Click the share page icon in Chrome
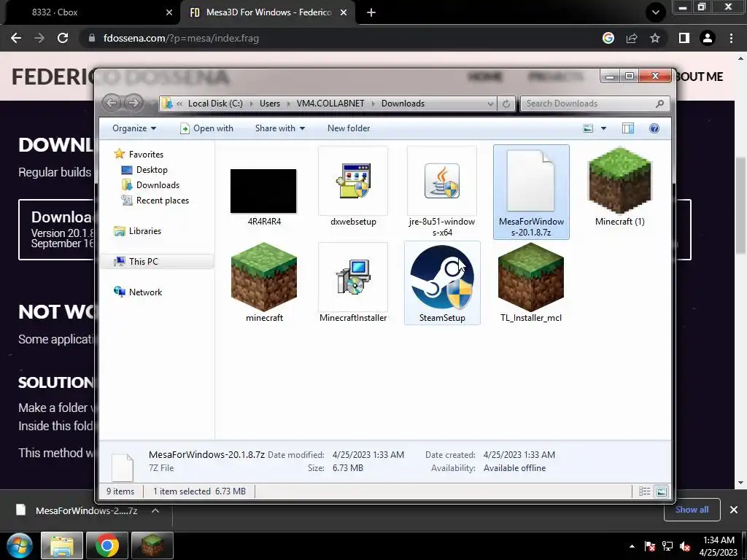This screenshot has height=560, width=747. 632,38
